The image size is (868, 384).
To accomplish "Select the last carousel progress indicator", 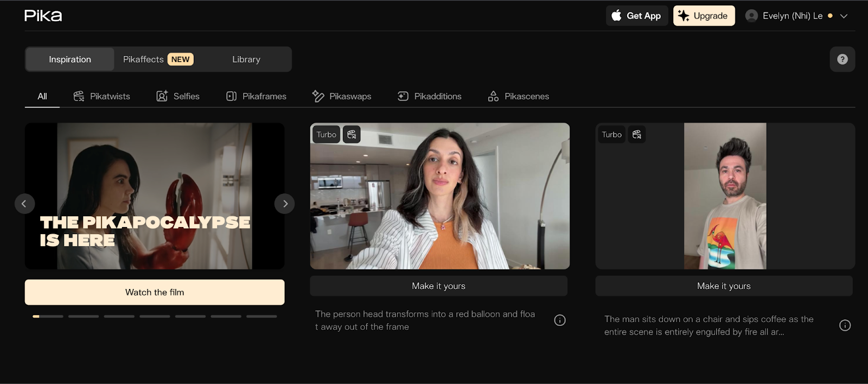I will click(261, 316).
